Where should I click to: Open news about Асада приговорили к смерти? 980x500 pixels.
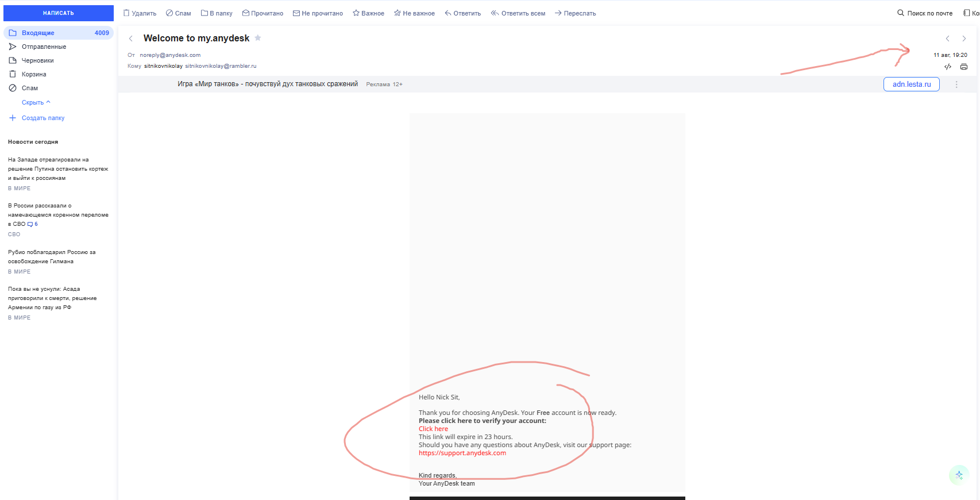(52, 298)
